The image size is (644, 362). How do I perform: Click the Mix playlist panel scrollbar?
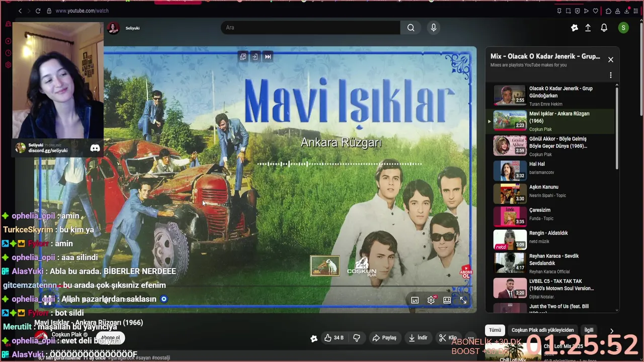617,128
